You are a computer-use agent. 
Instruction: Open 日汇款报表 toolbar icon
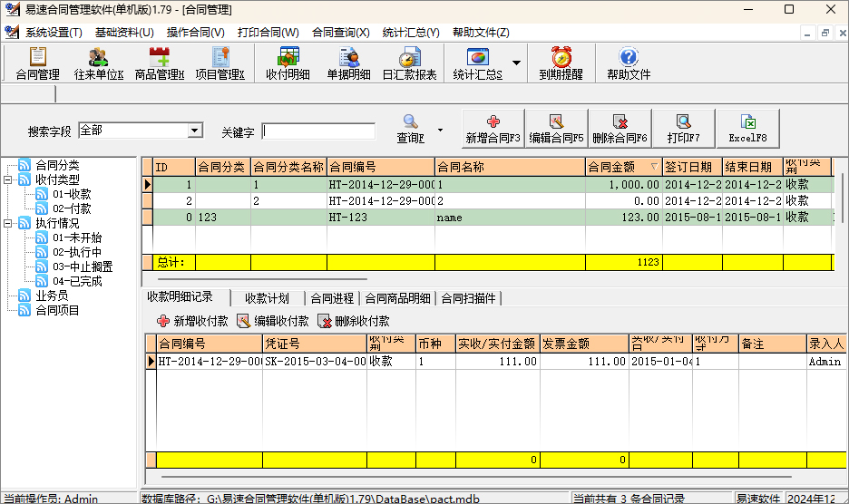pyautogui.click(x=409, y=63)
